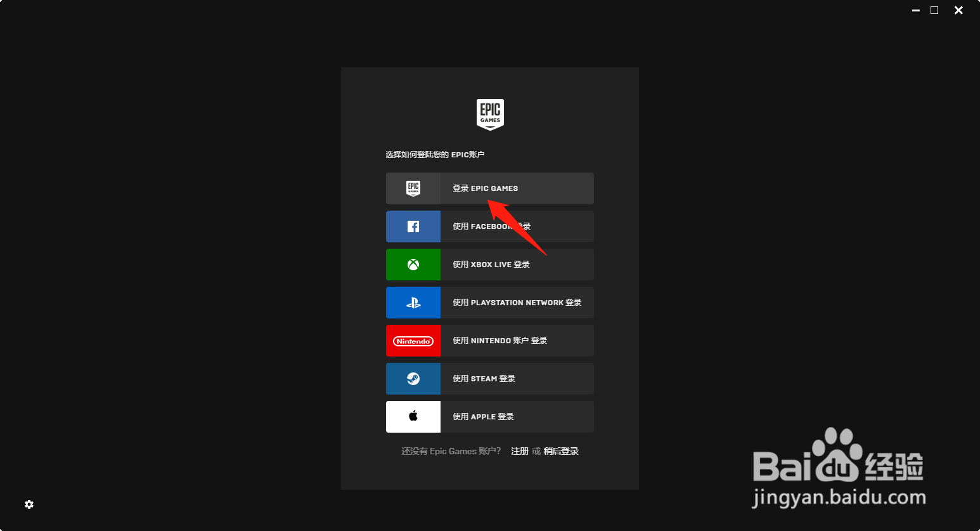
Task: Click the 稍后登录 sign in later link
Action: (x=561, y=451)
